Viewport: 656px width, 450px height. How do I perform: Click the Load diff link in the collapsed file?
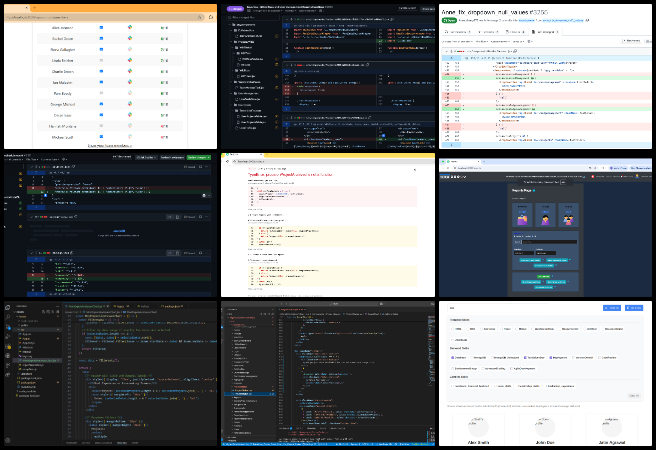[119, 231]
